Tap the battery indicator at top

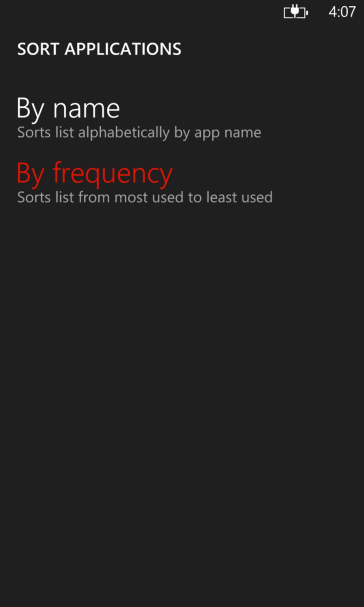(296, 12)
